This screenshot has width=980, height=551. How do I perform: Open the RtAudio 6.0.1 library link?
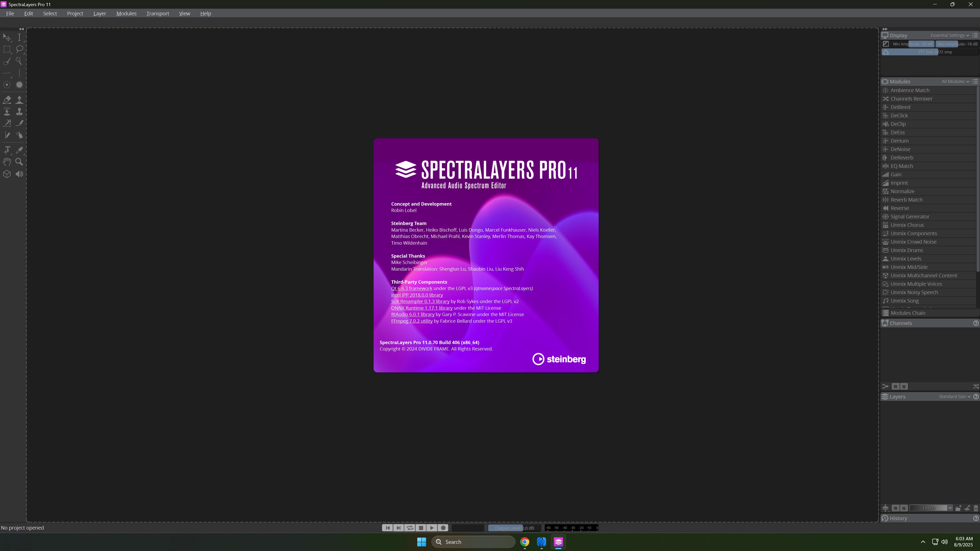[413, 315]
